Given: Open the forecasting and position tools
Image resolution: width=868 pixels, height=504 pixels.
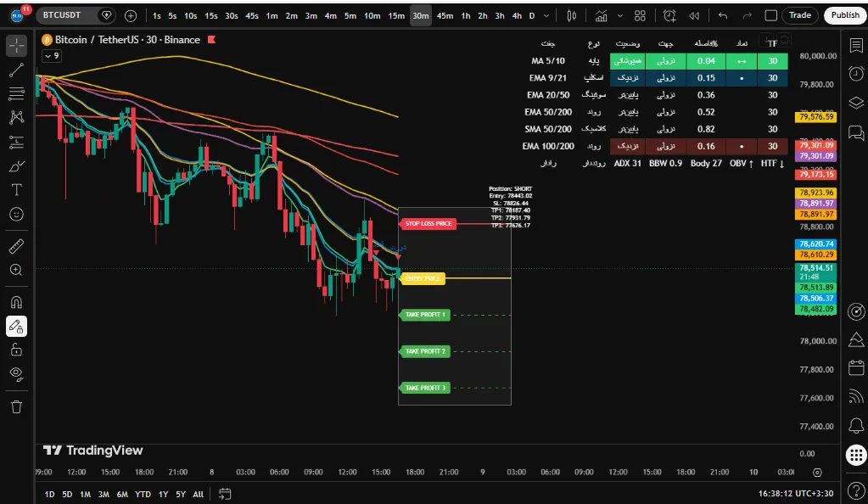Looking at the screenshot, I should click(x=17, y=142).
